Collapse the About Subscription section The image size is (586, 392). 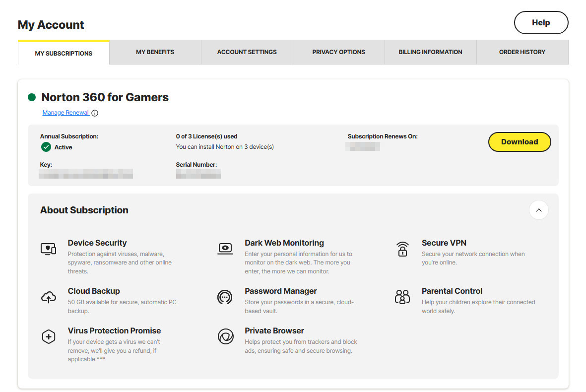click(x=538, y=210)
